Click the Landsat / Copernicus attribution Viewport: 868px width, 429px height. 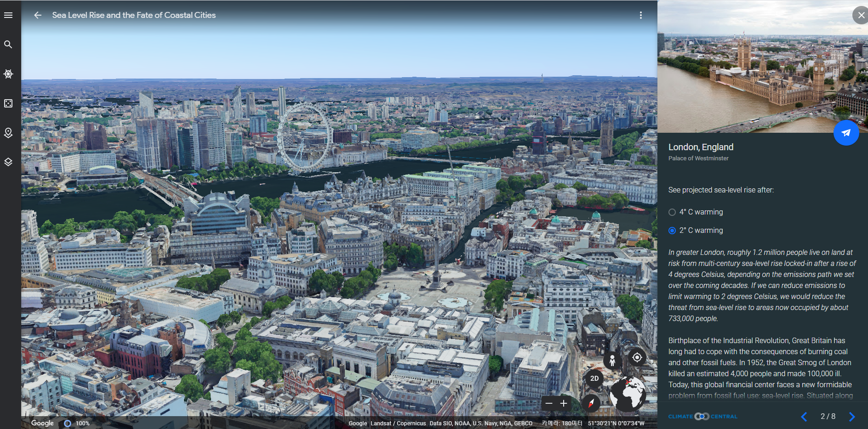coord(398,423)
